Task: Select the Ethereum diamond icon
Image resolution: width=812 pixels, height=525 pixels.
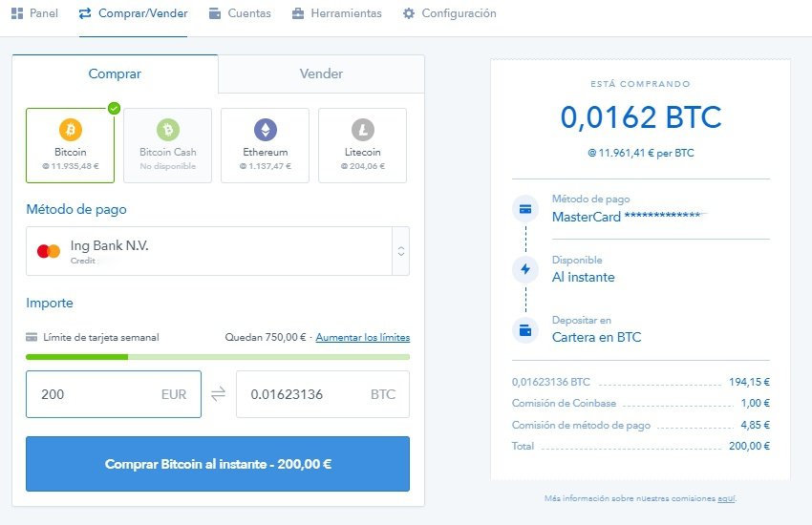Action: [266, 130]
